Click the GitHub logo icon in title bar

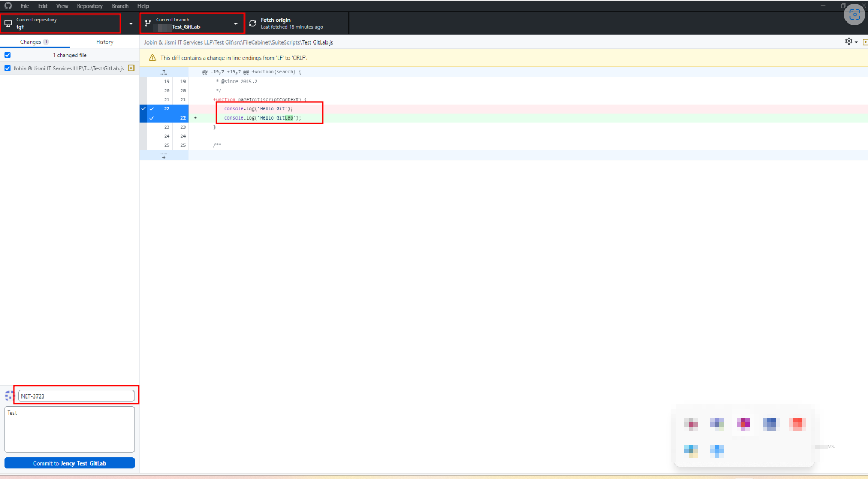pos(8,6)
